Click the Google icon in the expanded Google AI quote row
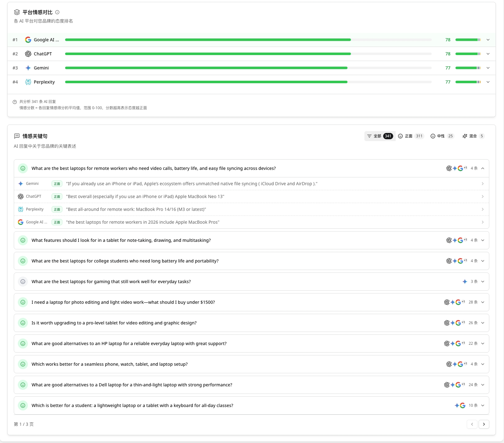The width and height of the screenshot is (504, 443). tap(21, 222)
